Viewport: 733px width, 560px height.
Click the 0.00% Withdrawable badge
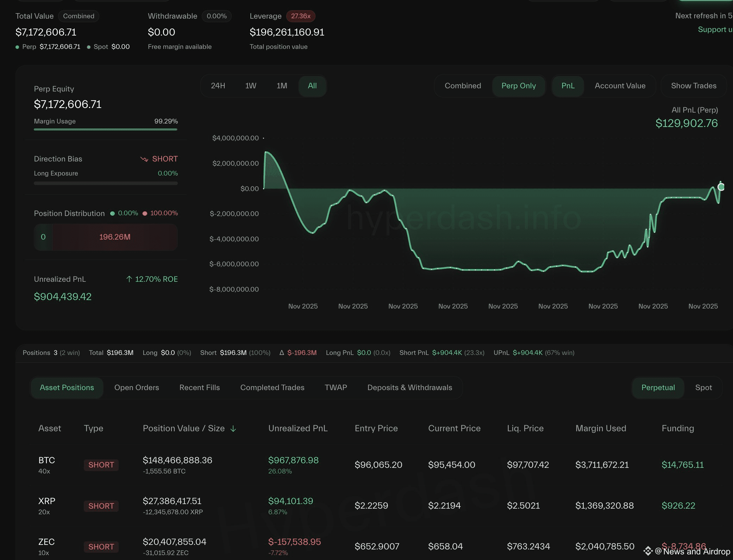(217, 16)
